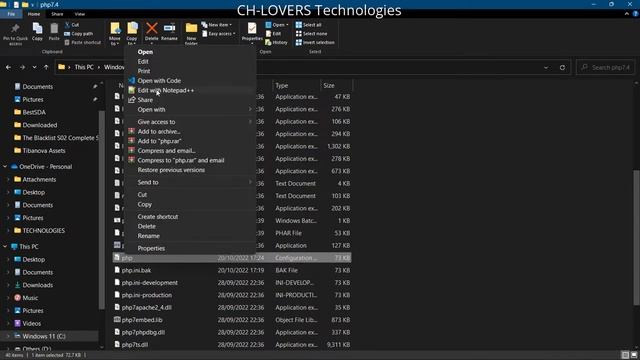Open the File tab
Viewport: 640px width, 360px height.
11,14
